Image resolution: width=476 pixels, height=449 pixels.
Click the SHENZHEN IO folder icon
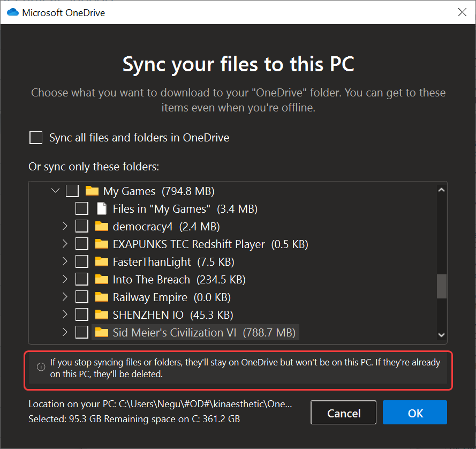pos(102,315)
